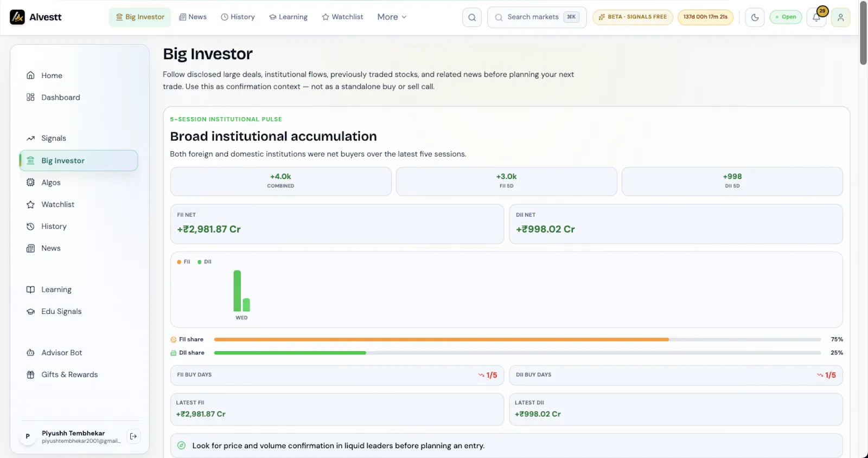Click the Advisor Bot robot icon

coord(30,353)
